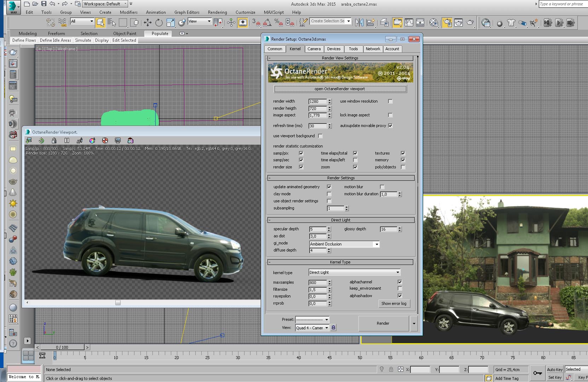Click the time slider showing 0 / 100
Viewport: 588px width, 382px height.
[62, 347]
